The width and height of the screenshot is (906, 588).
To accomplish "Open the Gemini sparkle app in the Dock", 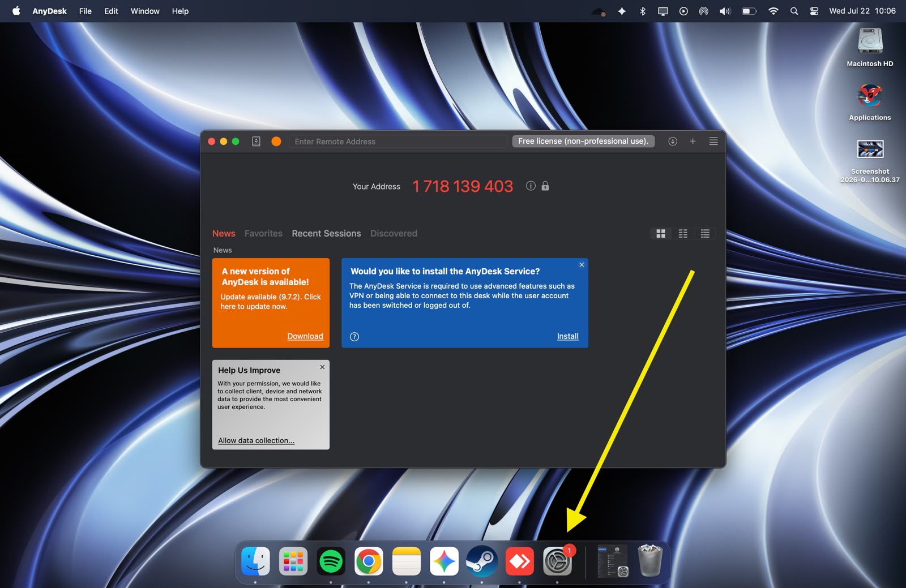I will click(444, 561).
